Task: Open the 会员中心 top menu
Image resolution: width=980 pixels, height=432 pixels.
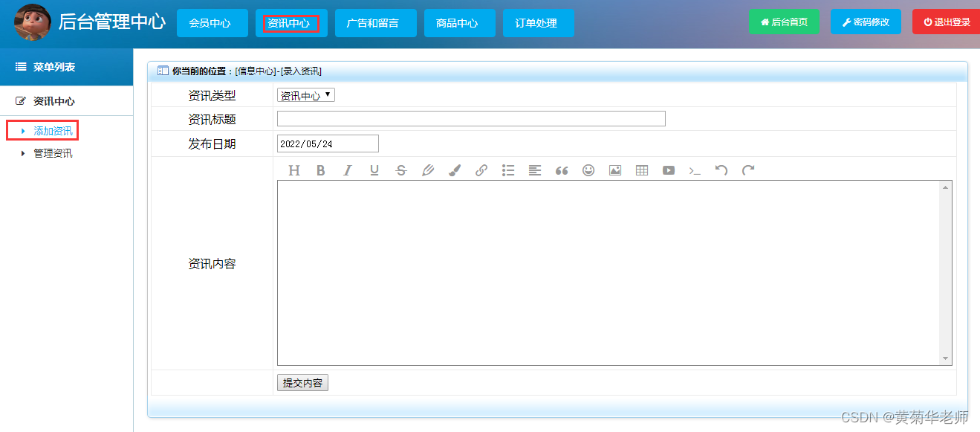Action: (212, 23)
